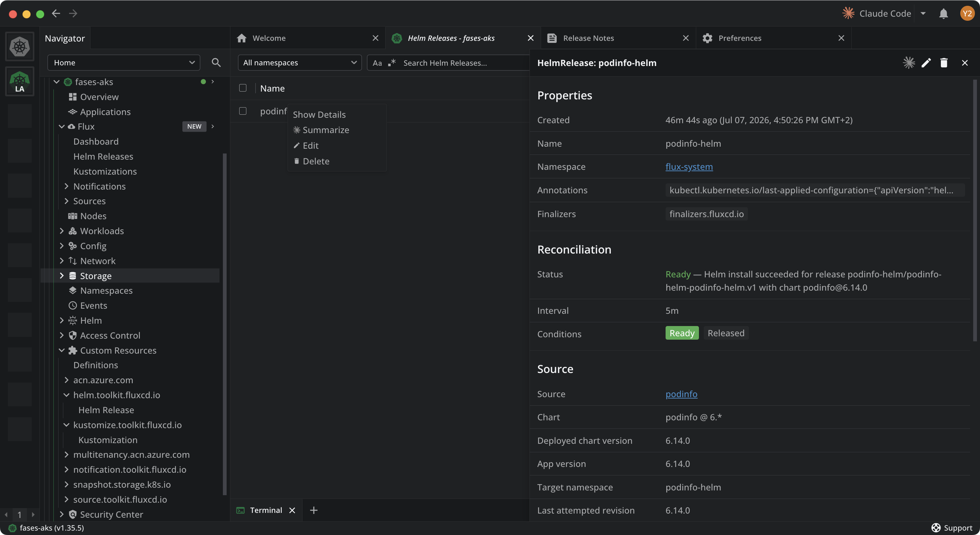Click the Applications icon in navigator
Screen dimensions: 980x535
pyautogui.click(x=72, y=112)
